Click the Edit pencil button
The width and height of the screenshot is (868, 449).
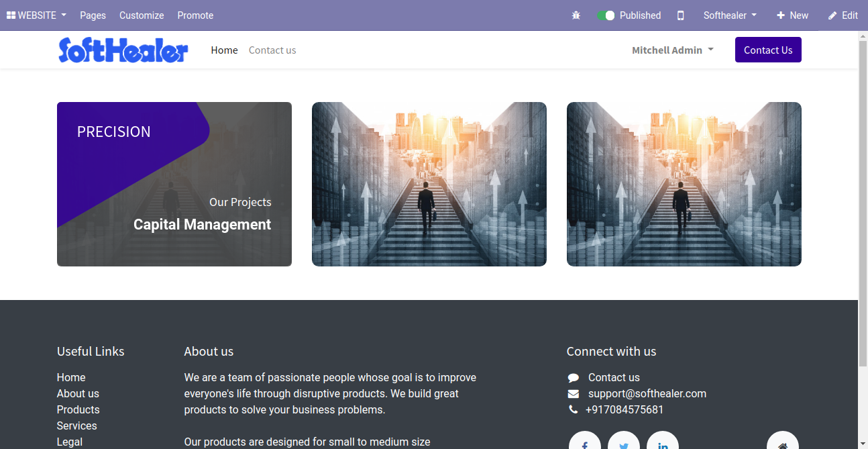[843, 15]
